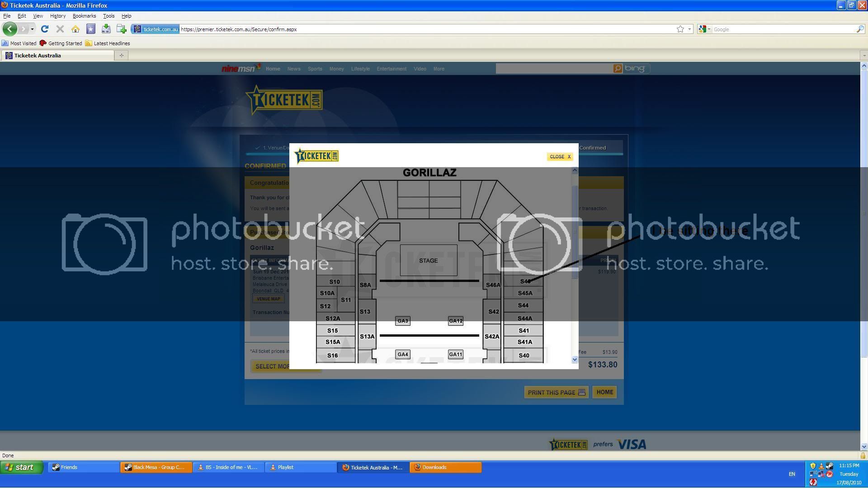868x488 pixels.
Task: Open the Tools menu
Action: click(108, 16)
